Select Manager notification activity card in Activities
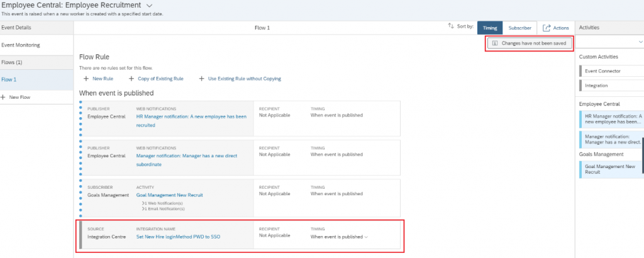The height and width of the screenshot is (258, 644). tap(611, 139)
